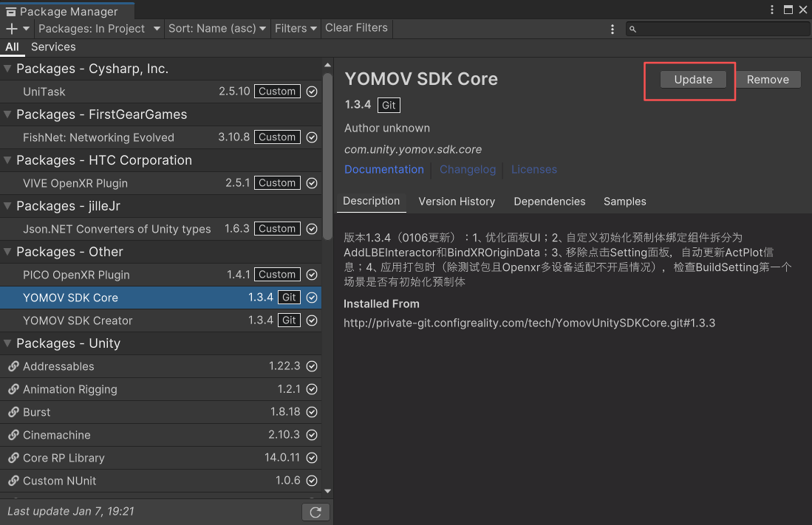Click package list scroll up arrow
The height and width of the screenshot is (525, 812).
tap(327, 65)
